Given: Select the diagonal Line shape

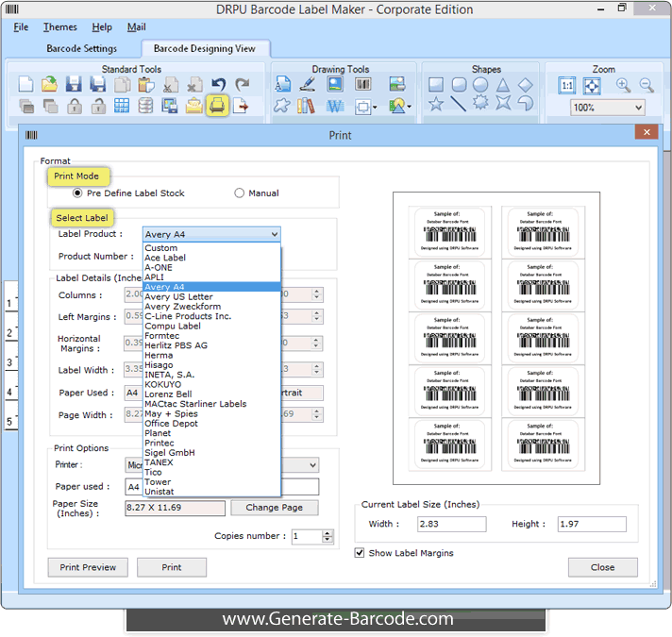Looking at the screenshot, I should [458, 104].
